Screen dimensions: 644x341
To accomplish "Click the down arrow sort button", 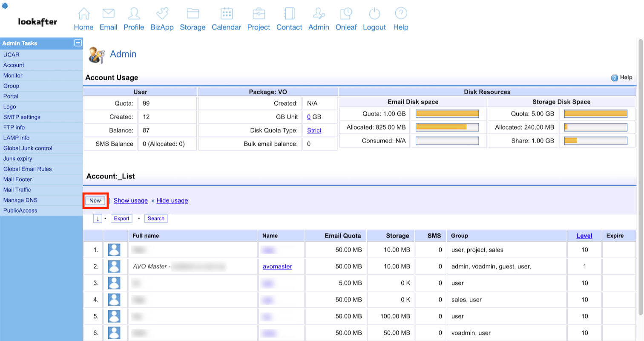I will [98, 218].
